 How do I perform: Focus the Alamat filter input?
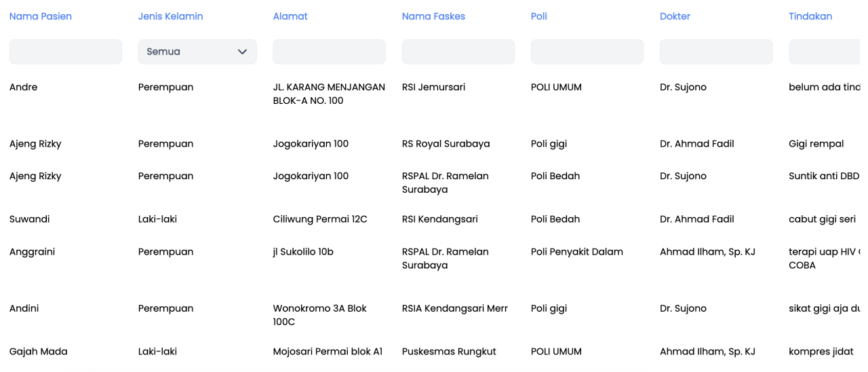[x=330, y=52]
